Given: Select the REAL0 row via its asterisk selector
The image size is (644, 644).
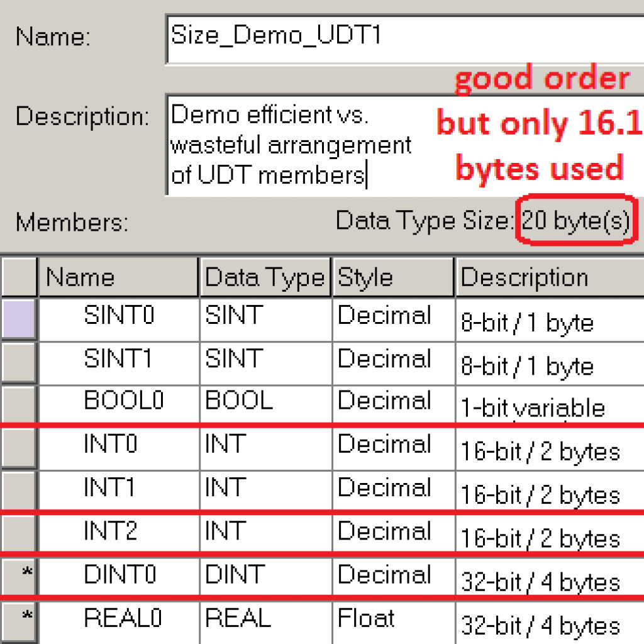Looking at the screenshot, I should (x=19, y=622).
